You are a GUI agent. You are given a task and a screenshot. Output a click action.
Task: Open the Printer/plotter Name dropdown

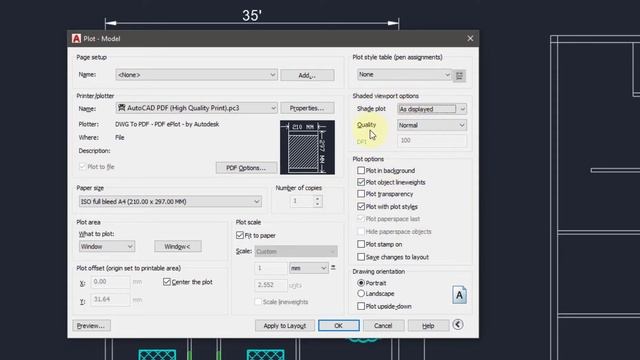[196, 108]
